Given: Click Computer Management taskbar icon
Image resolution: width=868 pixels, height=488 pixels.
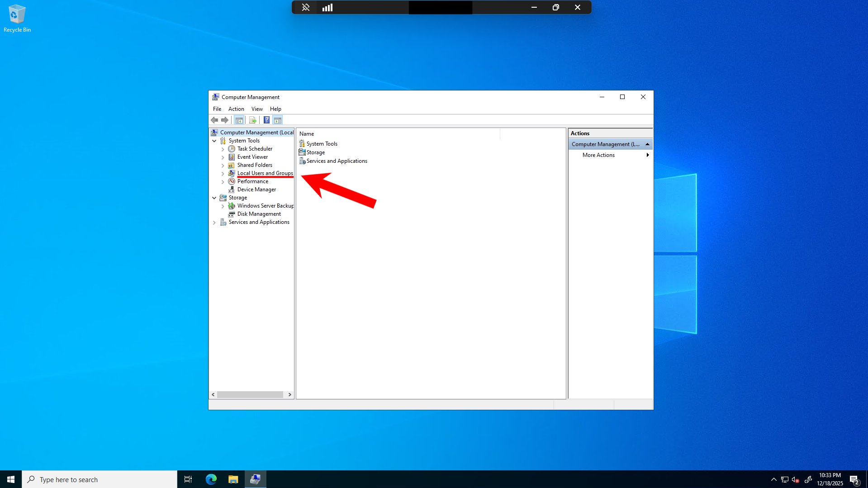Looking at the screenshot, I should (256, 479).
